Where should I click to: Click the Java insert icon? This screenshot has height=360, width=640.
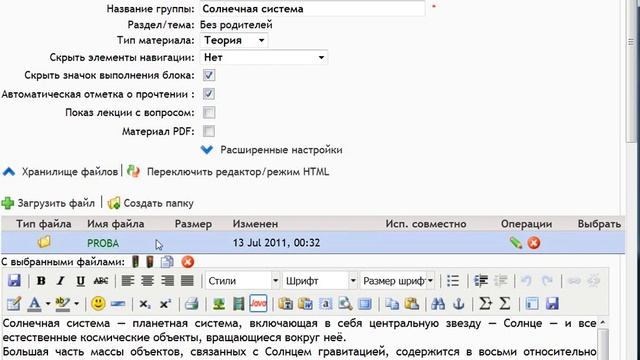click(258, 303)
